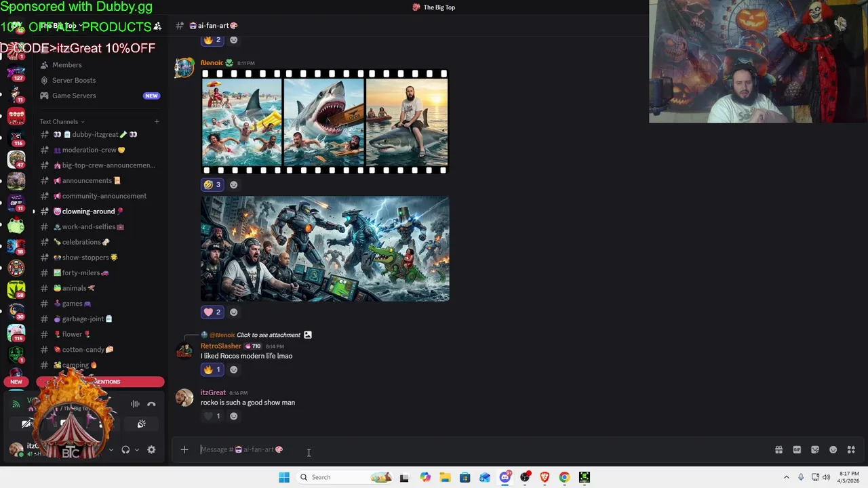The image size is (868, 488).
Task: Open the shark beach left film-strip image
Action: 241,122
